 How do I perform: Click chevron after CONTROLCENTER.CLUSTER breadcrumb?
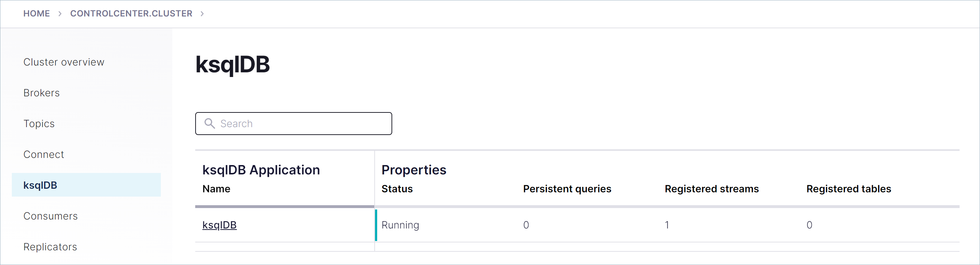click(202, 14)
